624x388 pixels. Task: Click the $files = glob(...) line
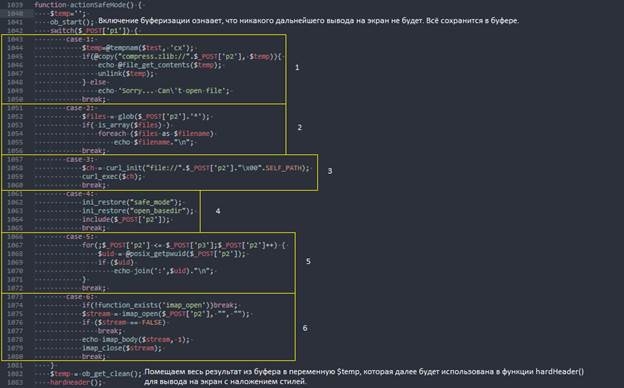point(146,116)
